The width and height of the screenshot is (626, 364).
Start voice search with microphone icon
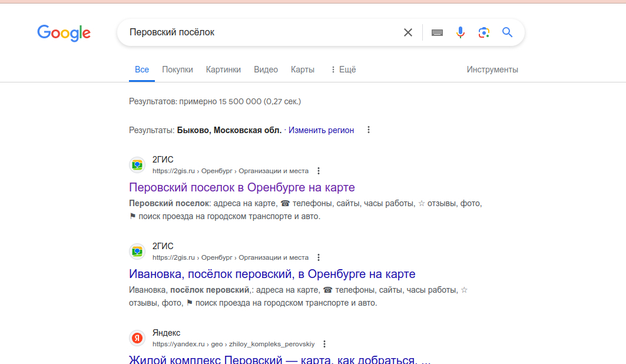point(461,32)
